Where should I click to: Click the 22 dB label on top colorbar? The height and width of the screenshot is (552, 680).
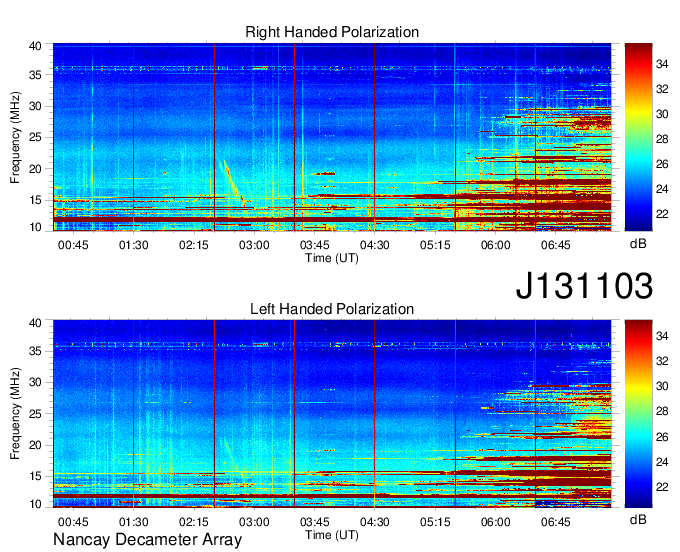(x=662, y=214)
